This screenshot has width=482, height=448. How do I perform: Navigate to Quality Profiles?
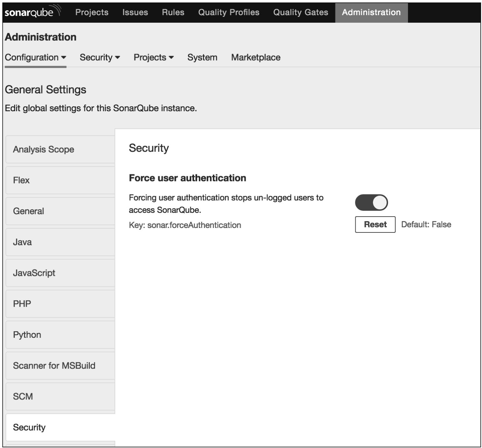click(229, 12)
